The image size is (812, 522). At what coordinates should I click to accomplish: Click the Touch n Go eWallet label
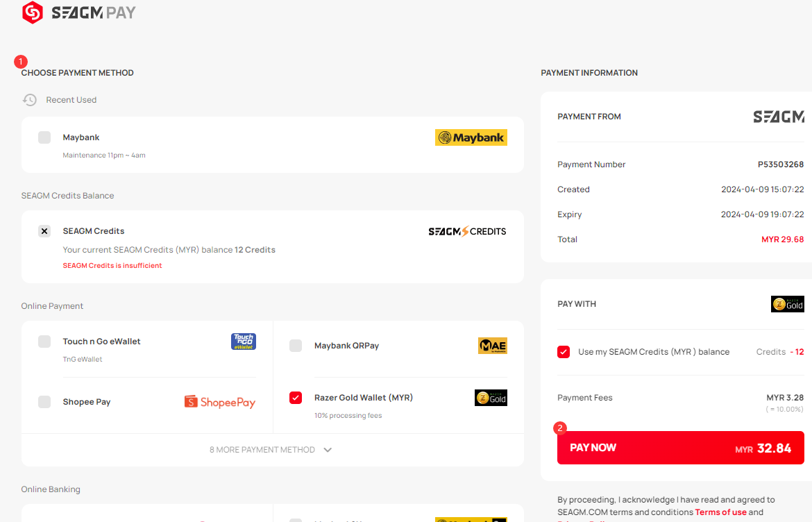pyautogui.click(x=101, y=342)
